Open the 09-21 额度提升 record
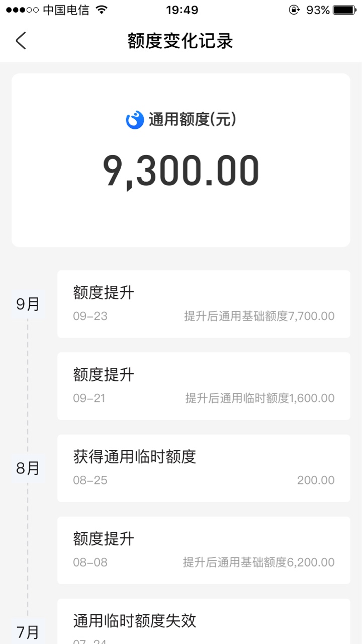Screen dimensions: 362x644 click(x=204, y=386)
